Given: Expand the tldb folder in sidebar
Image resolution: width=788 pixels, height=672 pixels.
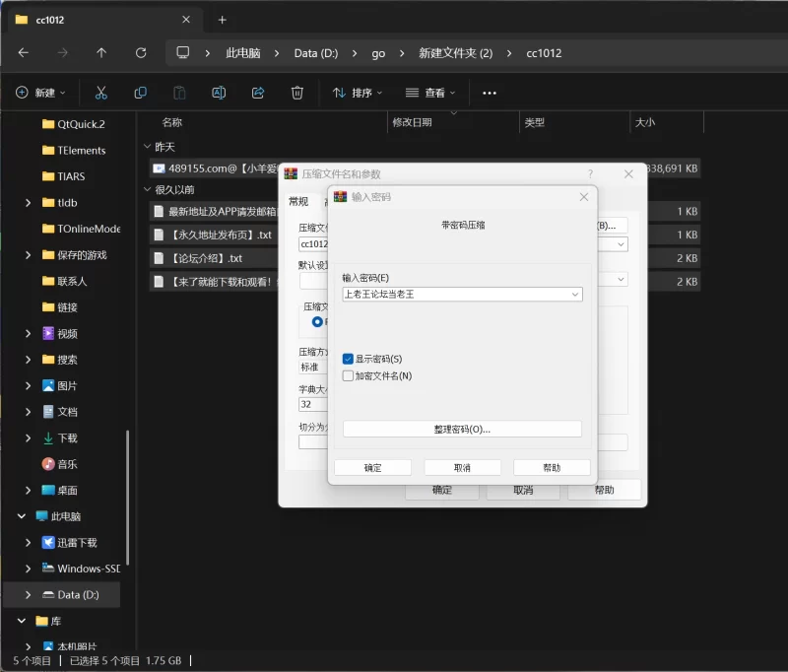Looking at the screenshot, I should [x=29, y=203].
